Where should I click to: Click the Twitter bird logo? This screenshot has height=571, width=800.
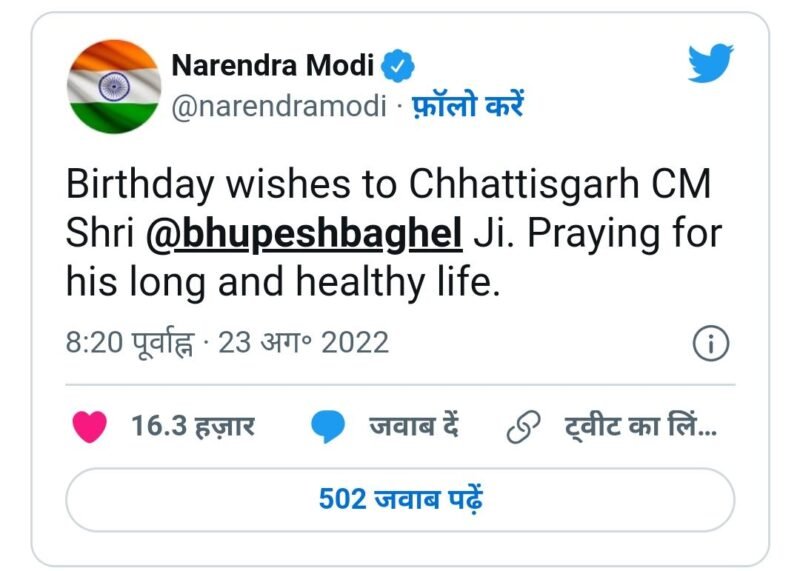[714, 66]
